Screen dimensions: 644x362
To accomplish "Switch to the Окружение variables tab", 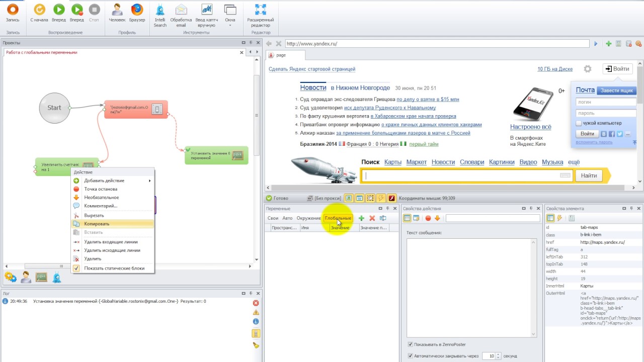I will 308,218.
